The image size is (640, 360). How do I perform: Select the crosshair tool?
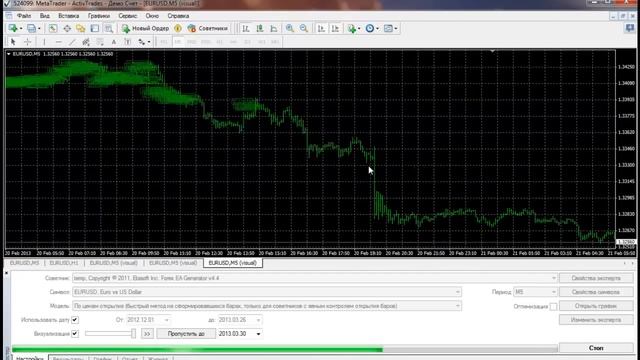click(x=27, y=42)
